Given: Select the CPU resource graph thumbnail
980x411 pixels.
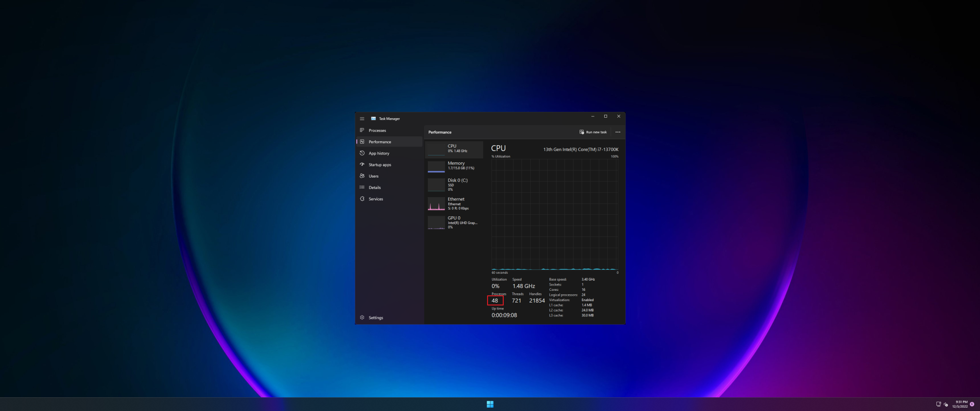Looking at the screenshot, I should [x=436, y=149].
